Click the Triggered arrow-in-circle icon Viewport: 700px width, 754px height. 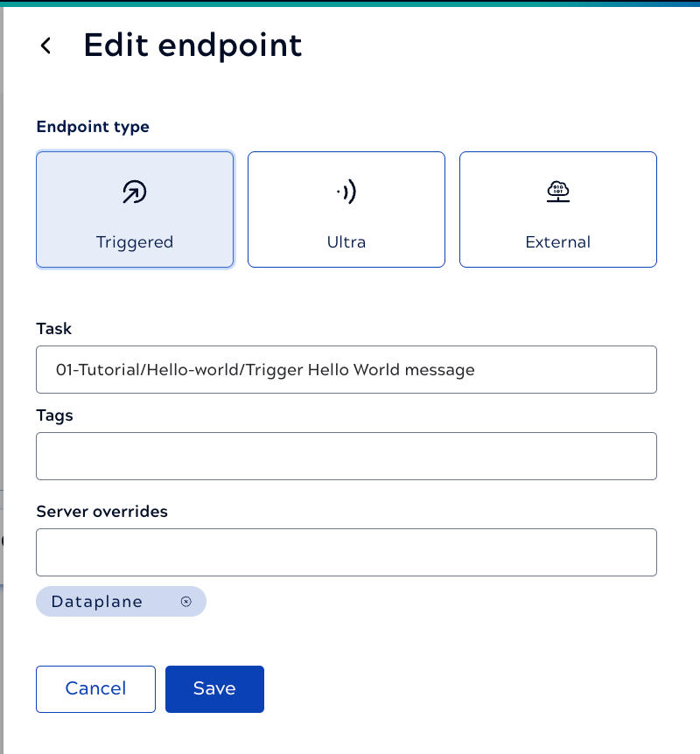(x=134, y=192)
